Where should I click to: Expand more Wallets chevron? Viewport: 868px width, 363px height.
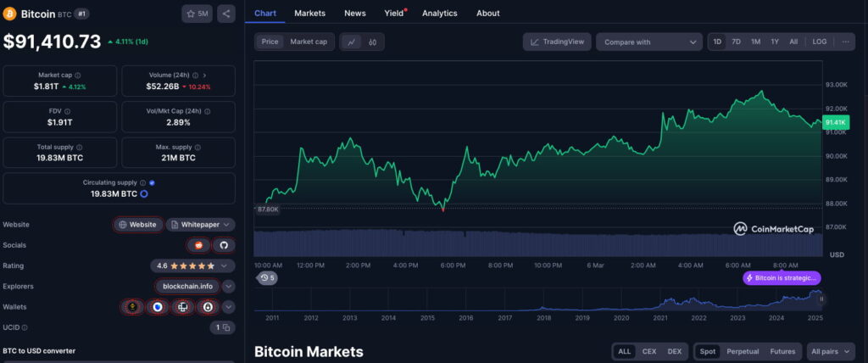(x=229, y=306)
